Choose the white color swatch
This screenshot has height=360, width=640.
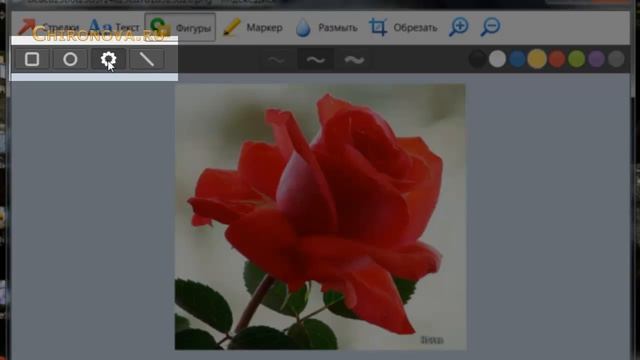(x=497, y=59)
